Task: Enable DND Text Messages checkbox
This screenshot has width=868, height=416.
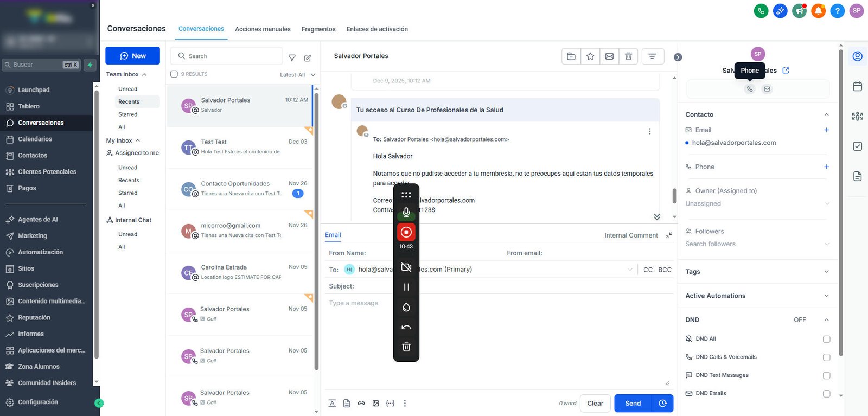Action: click(827, 375)
